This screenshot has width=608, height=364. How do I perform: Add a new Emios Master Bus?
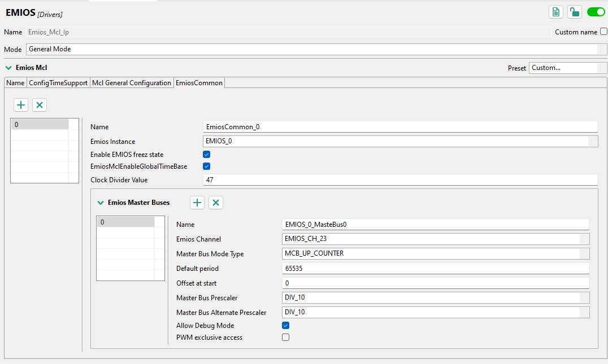pos(197,203)
